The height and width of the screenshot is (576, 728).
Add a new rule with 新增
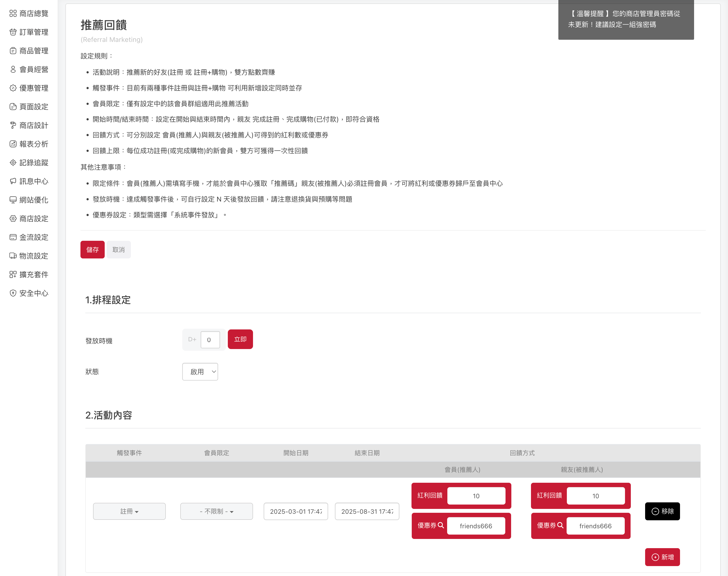(662, 557)
